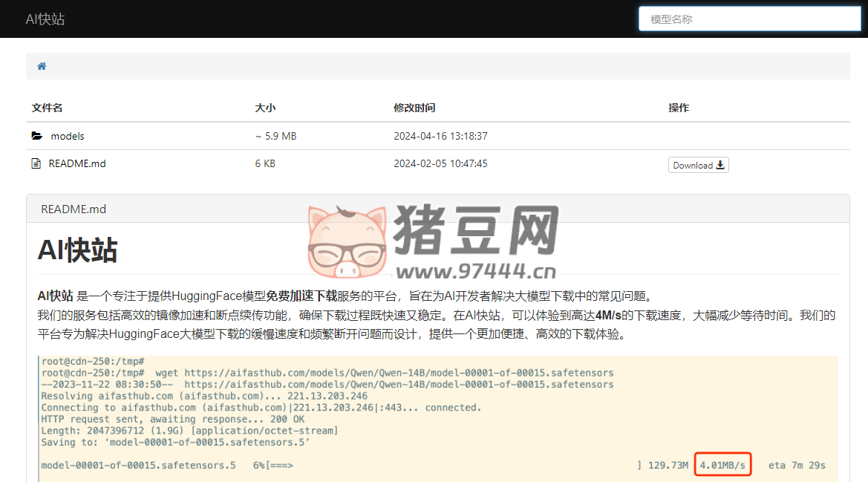Click the download arrow icon on Download button
868x482 pixels.
719,165
